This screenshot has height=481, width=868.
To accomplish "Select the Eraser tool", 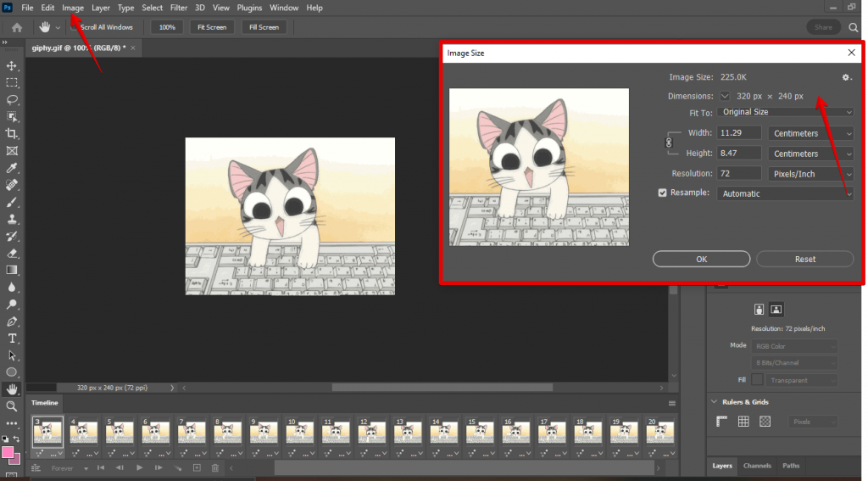I will pos(12,253).
